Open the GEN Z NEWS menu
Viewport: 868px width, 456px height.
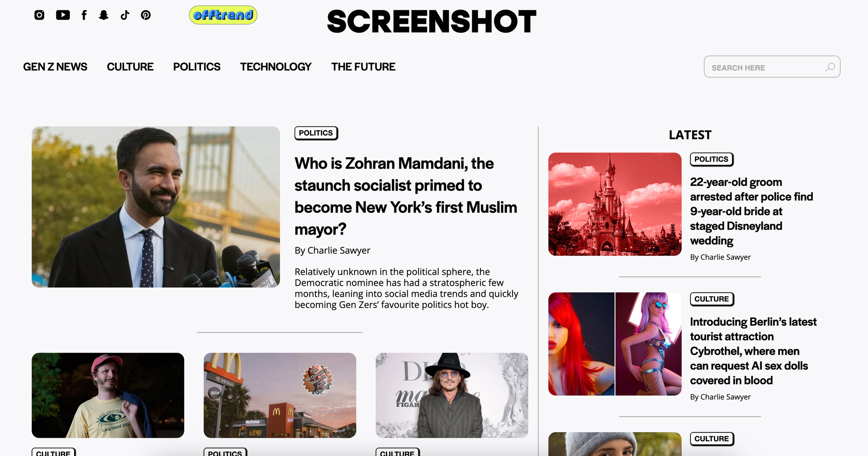coord(55,67)
